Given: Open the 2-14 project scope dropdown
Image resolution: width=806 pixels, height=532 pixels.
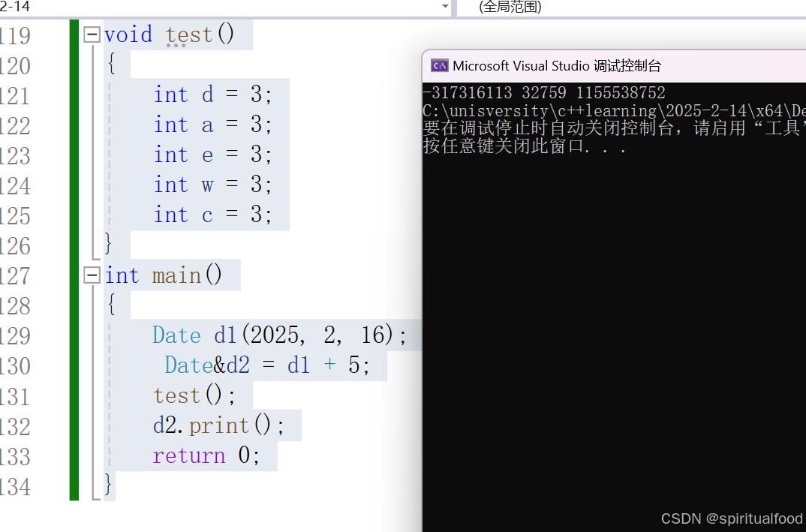Looking at the screenshot, I should [445, 7].
